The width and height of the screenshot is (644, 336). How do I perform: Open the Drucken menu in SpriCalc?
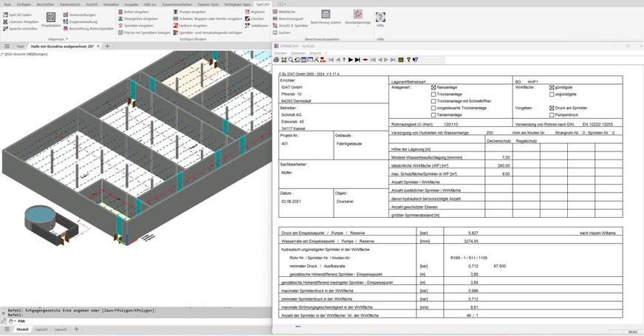pos(281,53)
